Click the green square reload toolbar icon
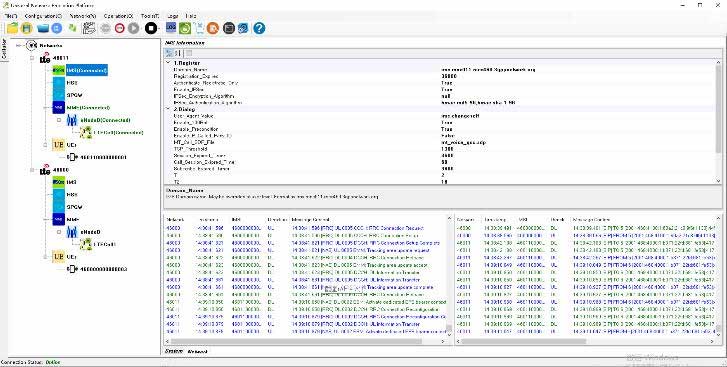Image resolution: width=727 pixels, height=367 pixels. tap(185, 28)
